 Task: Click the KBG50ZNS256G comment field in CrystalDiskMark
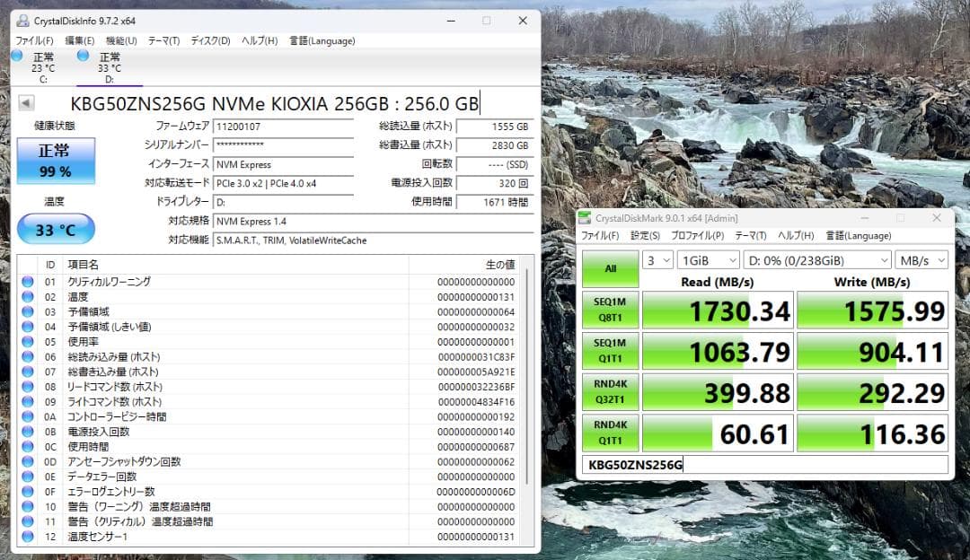coord(763,465)
